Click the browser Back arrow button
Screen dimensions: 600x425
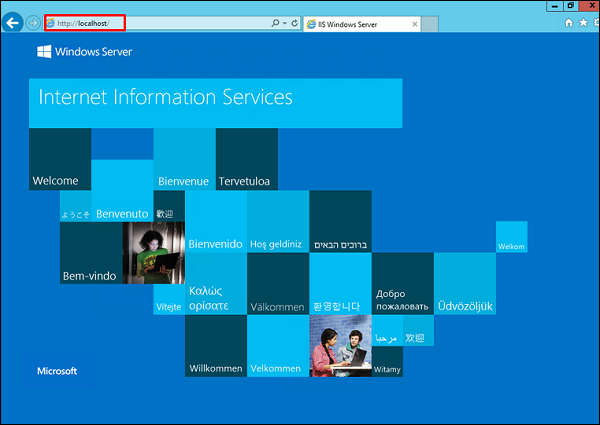click(x=14, y=22)
